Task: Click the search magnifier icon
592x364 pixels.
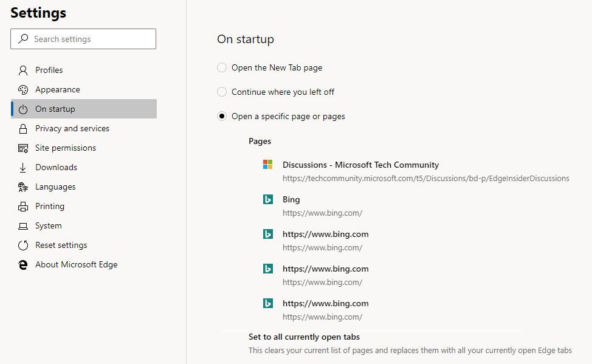Action: coord(24,38)
